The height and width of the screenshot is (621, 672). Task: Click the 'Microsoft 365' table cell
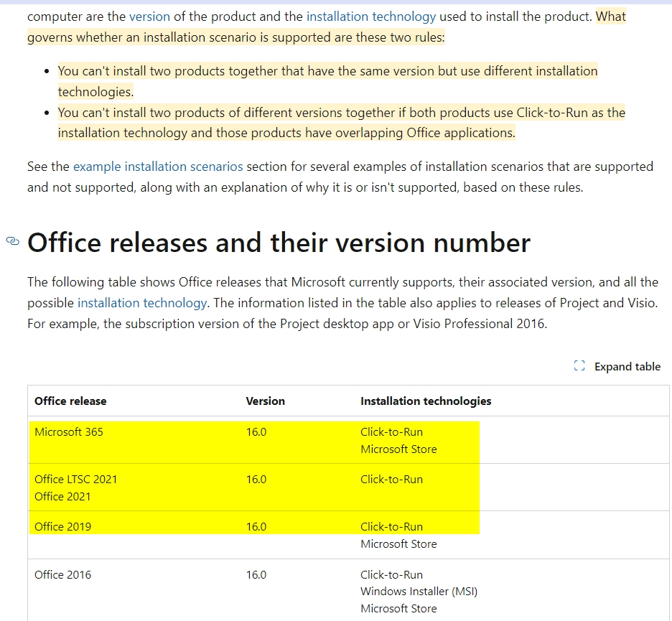pyautogui.click(x=69, y=432)
